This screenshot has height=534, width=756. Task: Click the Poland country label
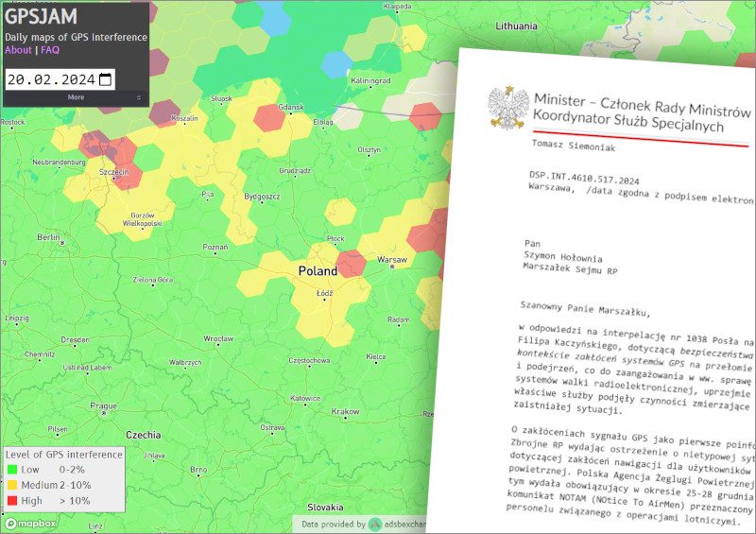[318, 271]
